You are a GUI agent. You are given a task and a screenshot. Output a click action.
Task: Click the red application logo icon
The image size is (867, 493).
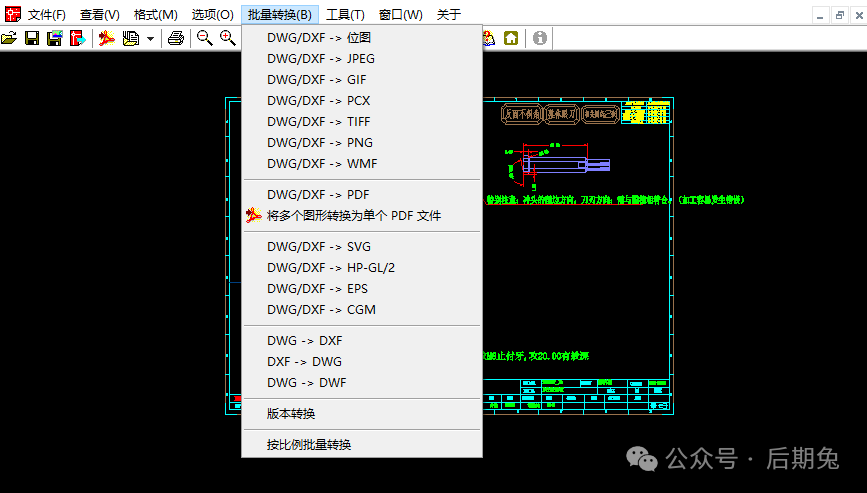pyautogui.click(x=12, y=14)
